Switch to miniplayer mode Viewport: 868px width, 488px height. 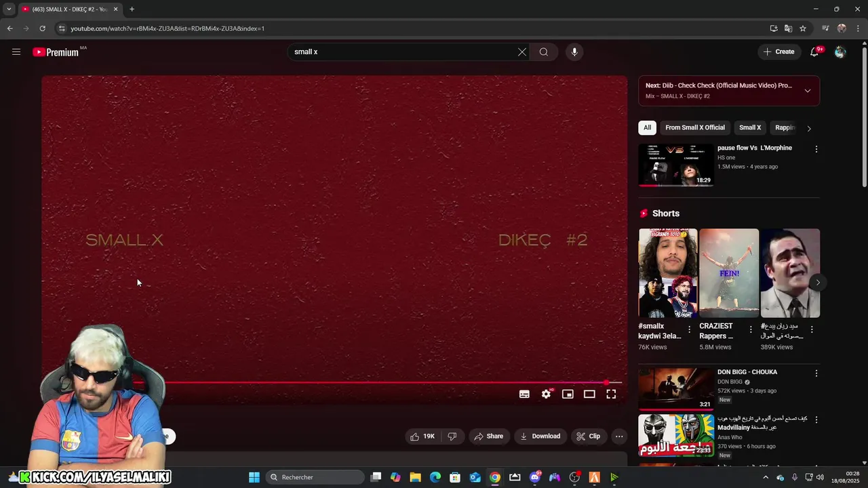(568, 394)
